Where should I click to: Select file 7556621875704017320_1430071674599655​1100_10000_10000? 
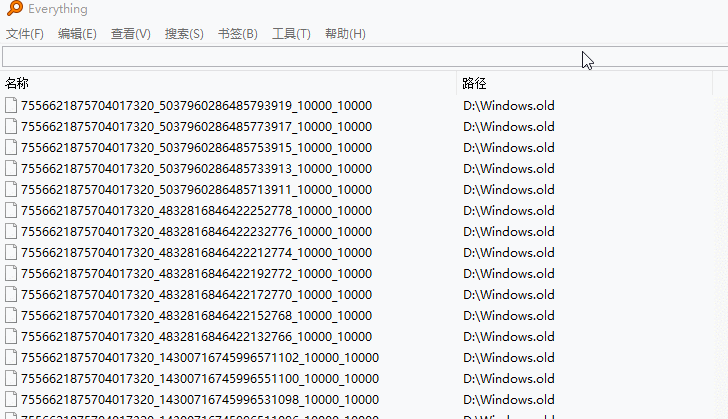(200, 379)
